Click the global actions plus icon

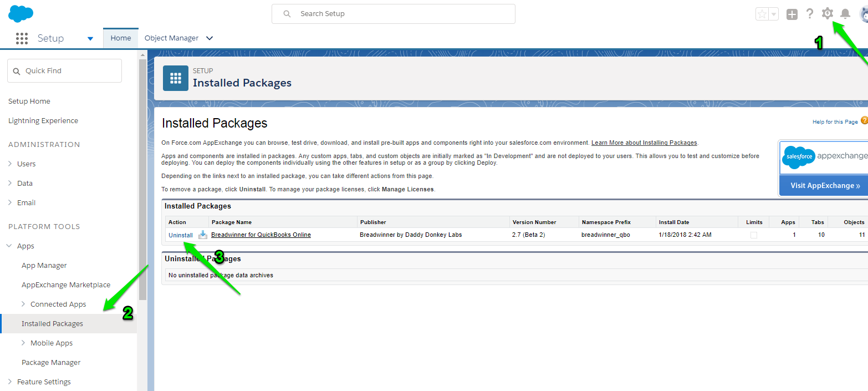click(792, 14)
